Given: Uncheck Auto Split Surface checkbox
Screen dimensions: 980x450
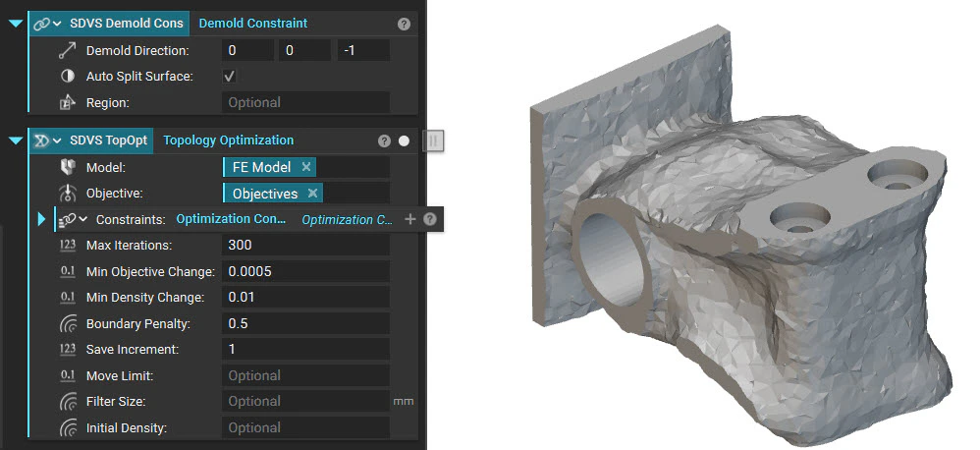Looking at the screenshot, I should click(x=230, y=77).
